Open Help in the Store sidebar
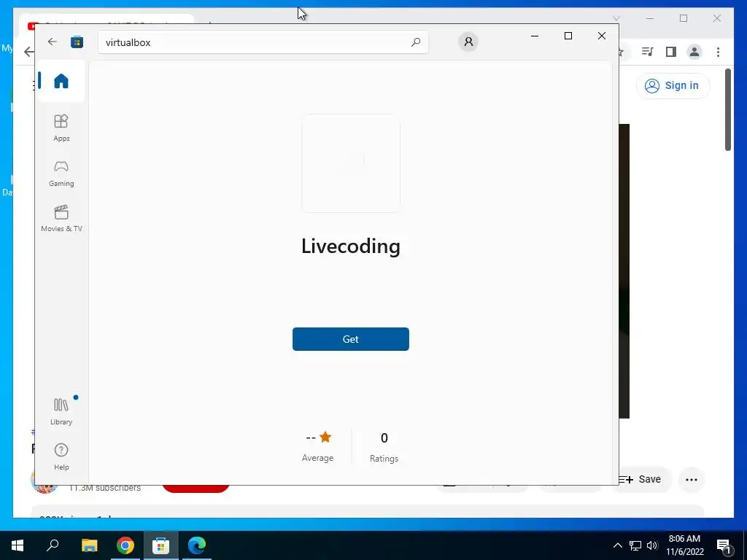The height and width of the screenshot is (560, 747). tap(61, 456)
